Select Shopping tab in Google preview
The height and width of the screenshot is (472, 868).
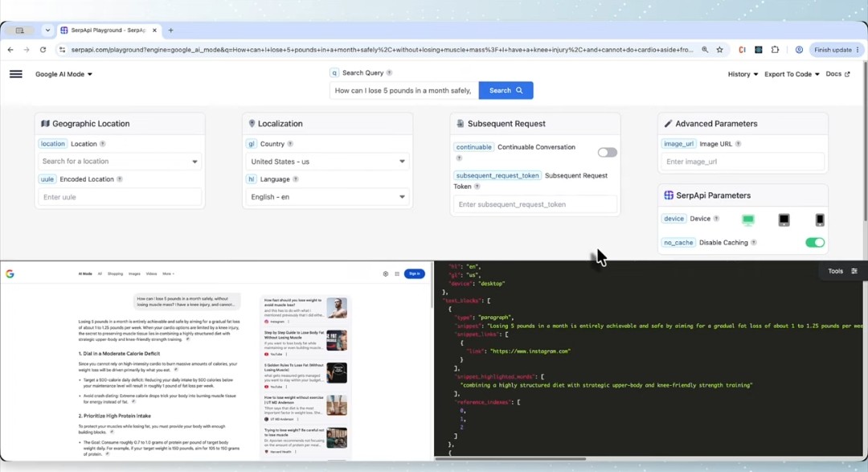(115, 273)
